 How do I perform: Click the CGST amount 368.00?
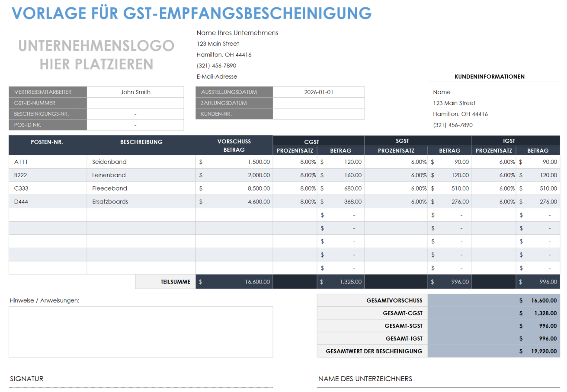click(x=353, y=201)
